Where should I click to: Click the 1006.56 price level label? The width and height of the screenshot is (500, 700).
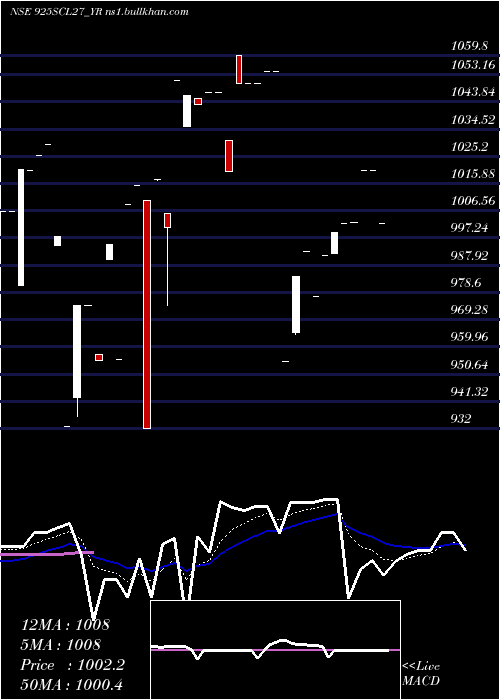point(473,201)
